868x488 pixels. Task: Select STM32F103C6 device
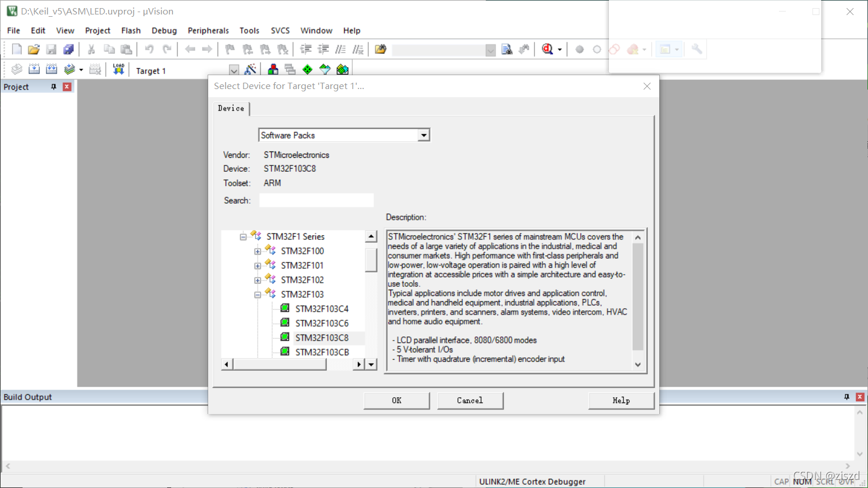[322, 323]
